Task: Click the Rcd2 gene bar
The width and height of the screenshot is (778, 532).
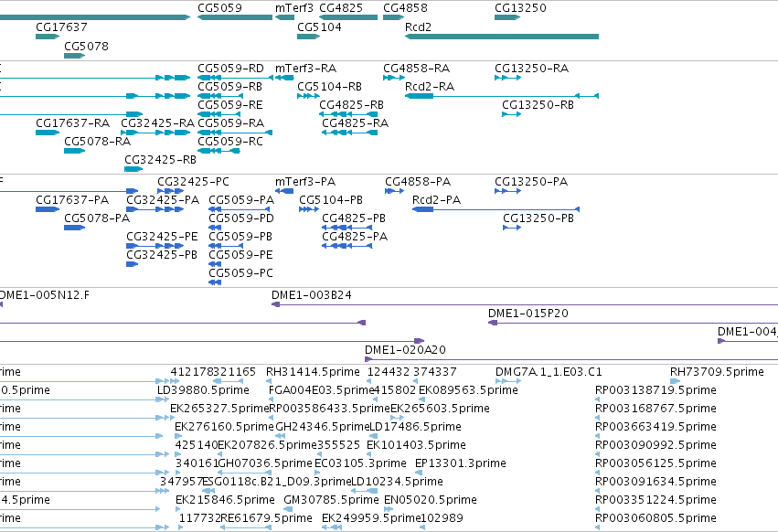Action: click(x=502, y=37)
